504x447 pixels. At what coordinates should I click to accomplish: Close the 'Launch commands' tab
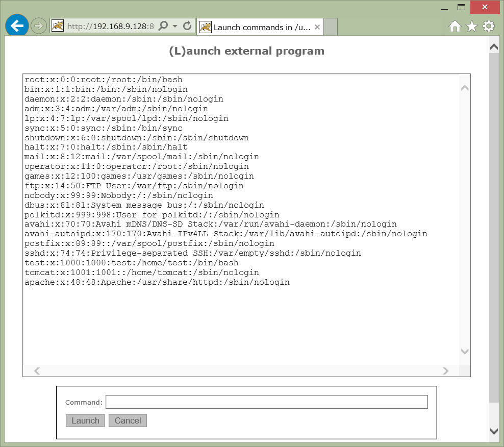(x=317, y=27)
